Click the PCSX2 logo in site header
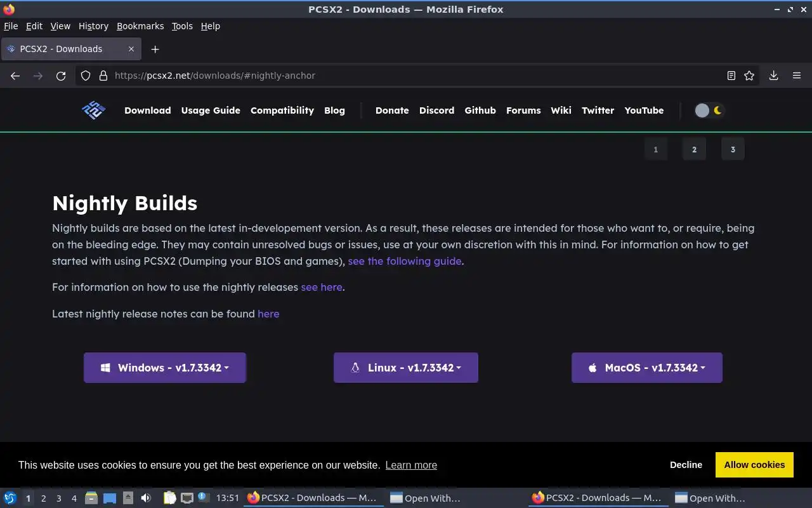812x508 pixels. pyautogui.click(x=93, y=110)
